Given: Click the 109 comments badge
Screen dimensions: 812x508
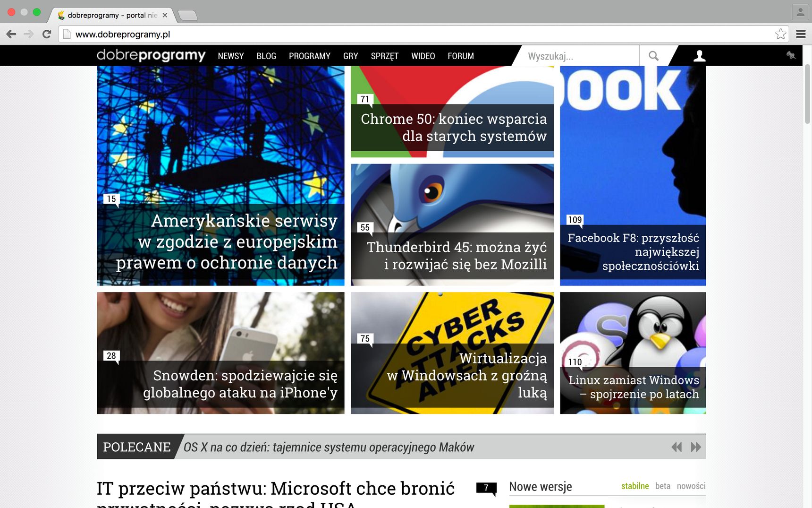Looking at the screenshot, I should pyautogui.click(x=575, y=220).
